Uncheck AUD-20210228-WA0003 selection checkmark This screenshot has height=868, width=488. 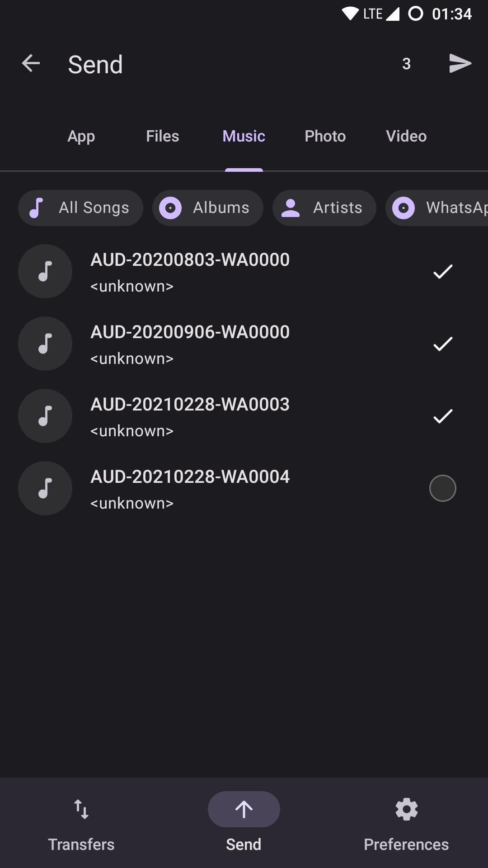(x=443, y=416)
